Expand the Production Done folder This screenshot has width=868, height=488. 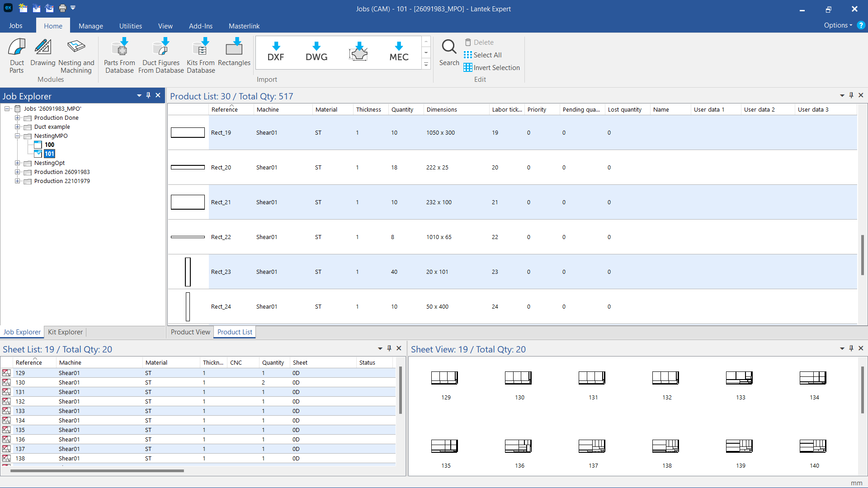click(17, 118)
